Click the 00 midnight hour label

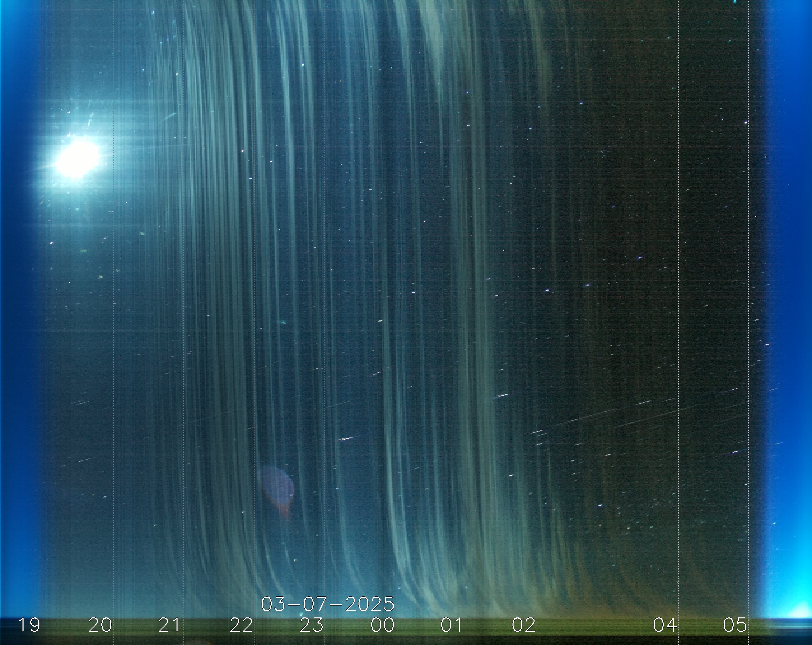tap(382, 625)
